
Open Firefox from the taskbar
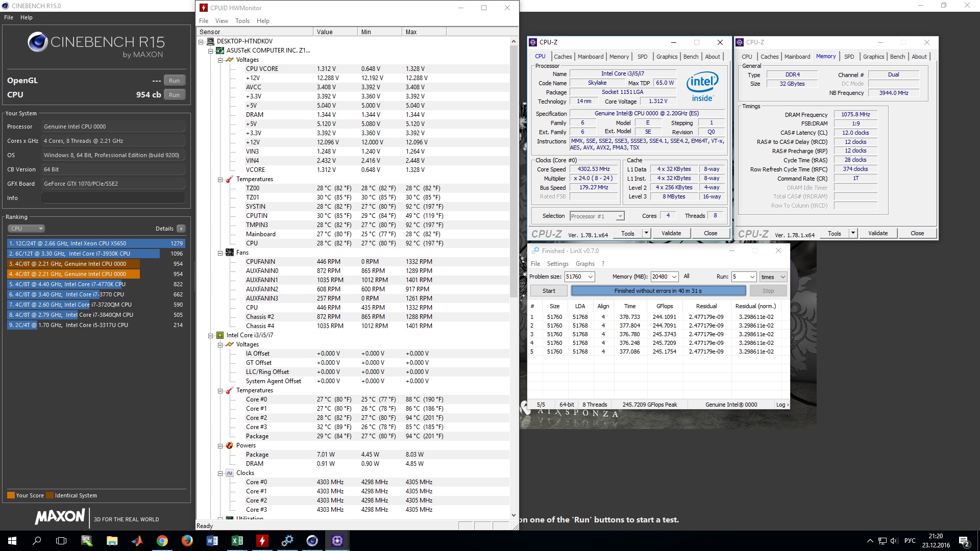point(187,541)
